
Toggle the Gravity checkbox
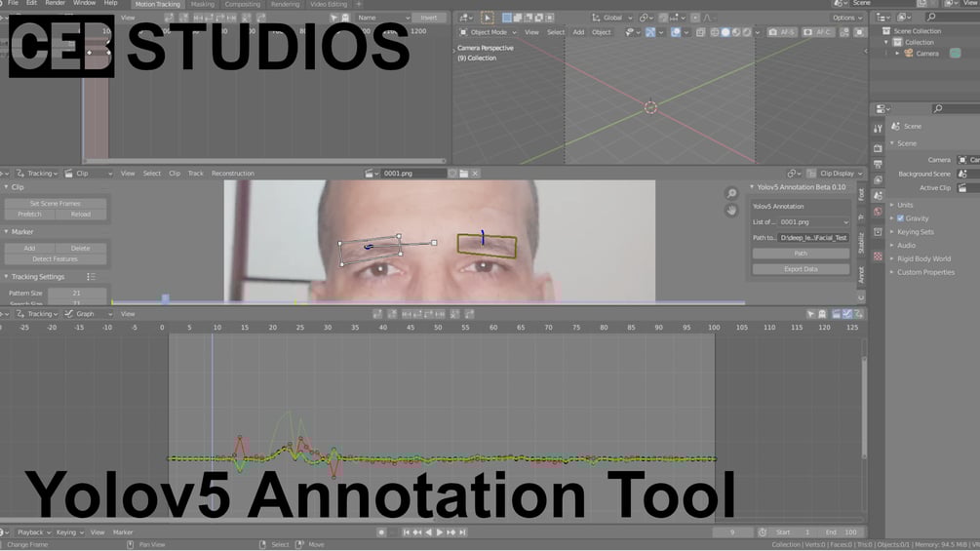click(901, 218)
